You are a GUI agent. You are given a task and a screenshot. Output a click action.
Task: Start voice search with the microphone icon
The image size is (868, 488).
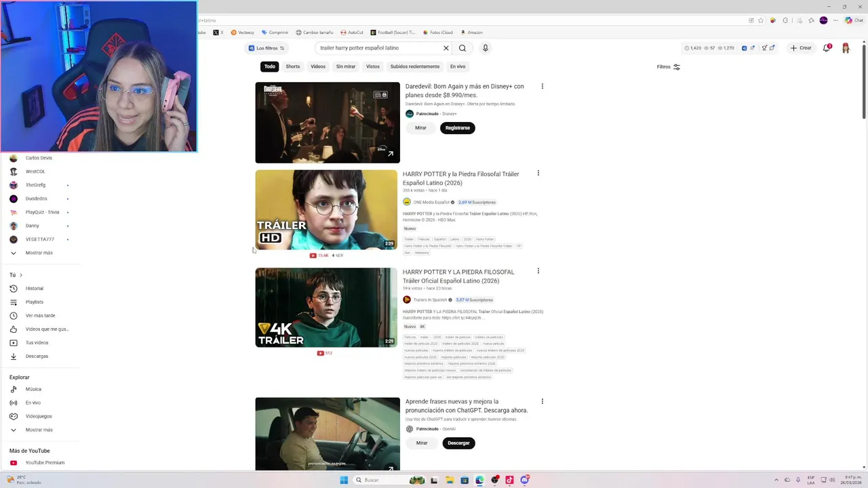(485, 48)
